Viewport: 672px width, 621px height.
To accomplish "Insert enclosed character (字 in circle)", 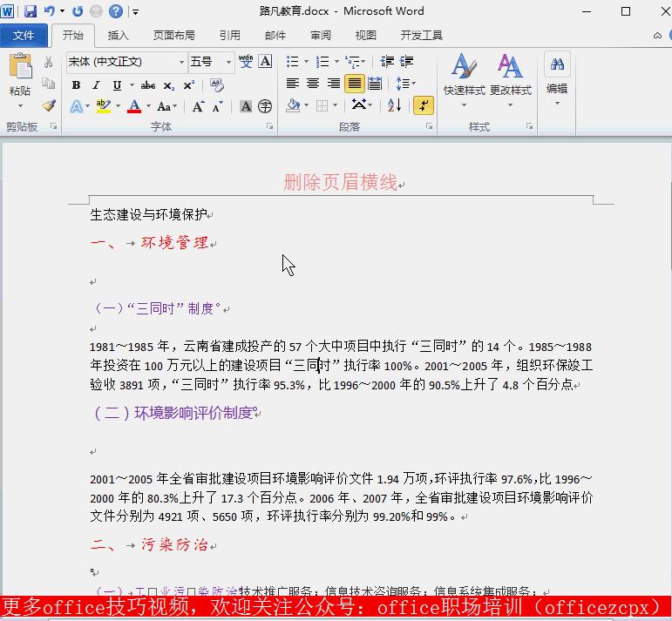I will pos(265,106).
